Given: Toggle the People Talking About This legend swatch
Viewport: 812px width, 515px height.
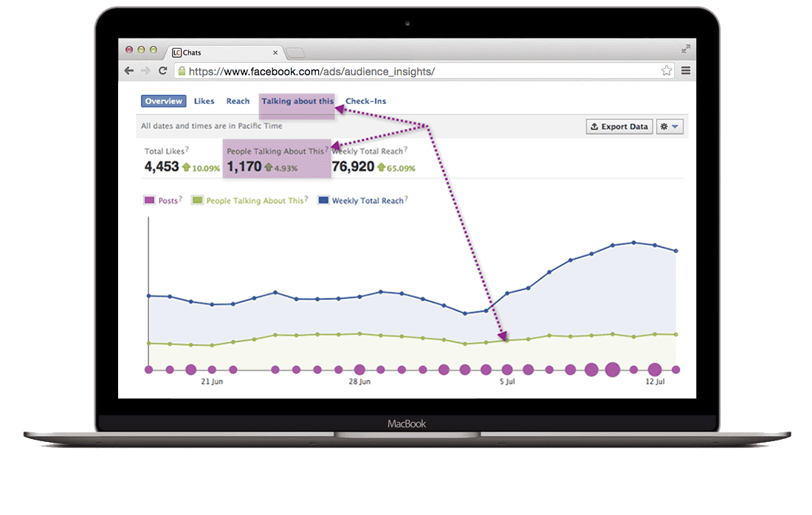Looking at the screenshot, I should (x=197, y=200).
